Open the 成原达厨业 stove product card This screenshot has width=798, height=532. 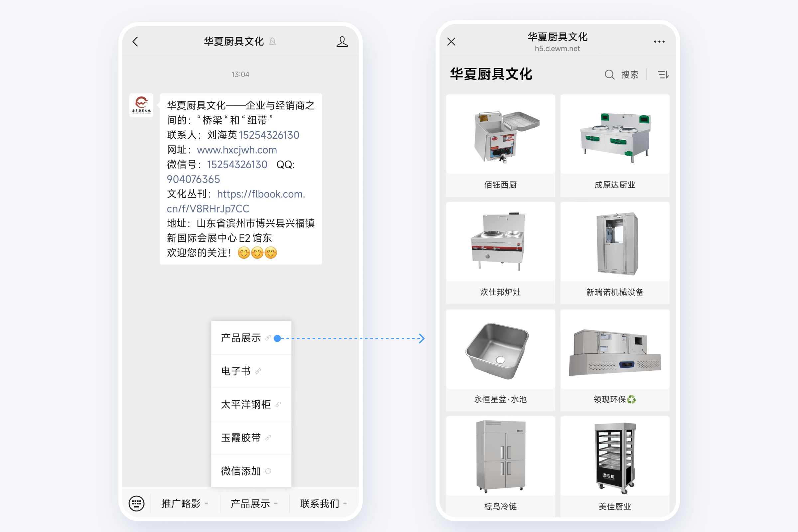[615, 145]
